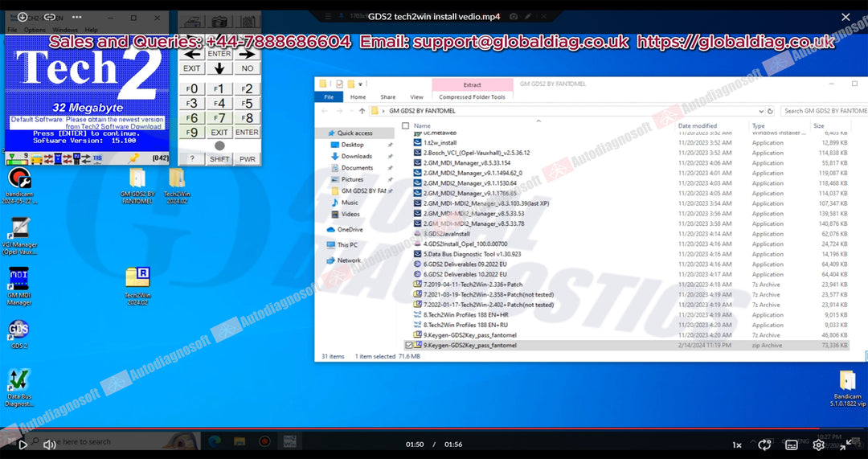868x459 pixels.
Task: Open the Options menu in Tech2 window
Action: [x=35, y=30]
